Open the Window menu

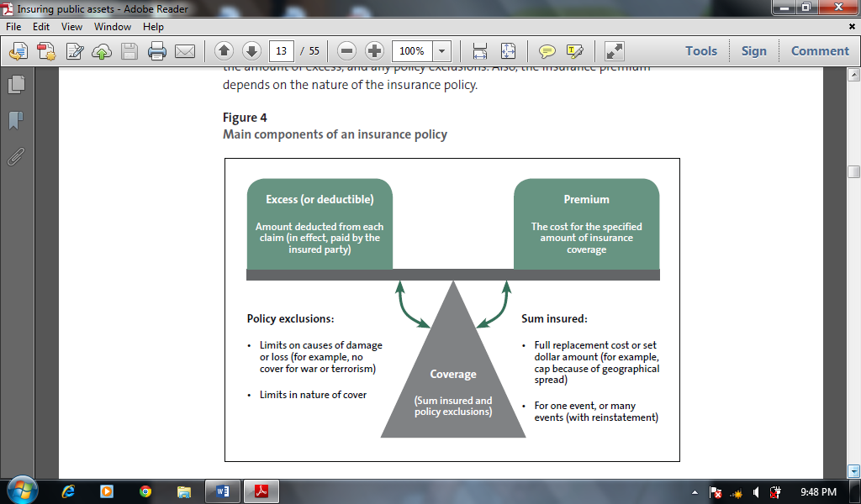pyautogui.click(x=113, y=27)
